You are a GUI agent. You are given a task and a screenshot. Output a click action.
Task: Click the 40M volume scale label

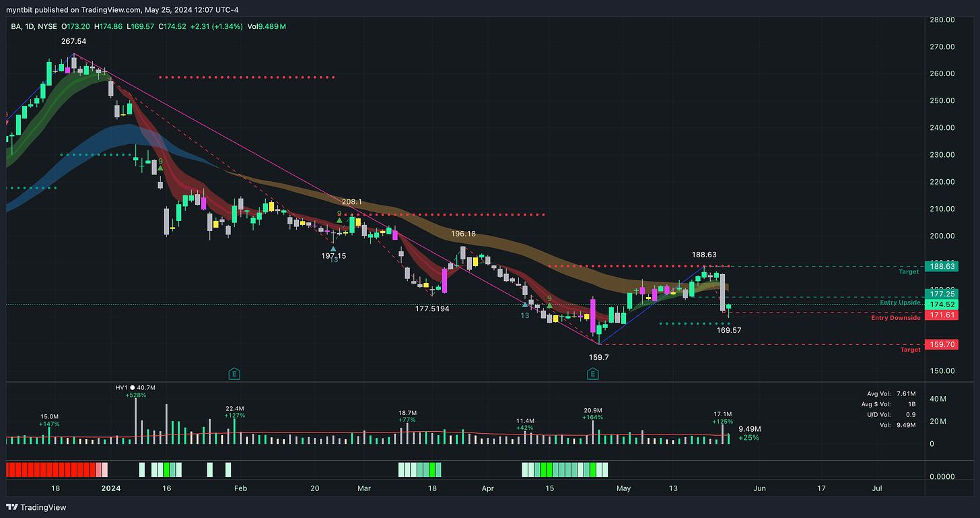click(x=938, y=399)
